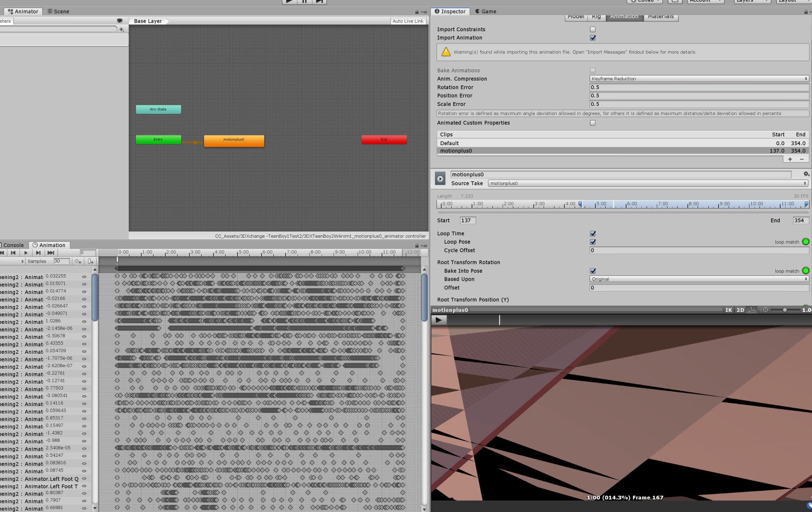Click the Samples value field
This screenshot has width=812, height=512.
point(62,261)
